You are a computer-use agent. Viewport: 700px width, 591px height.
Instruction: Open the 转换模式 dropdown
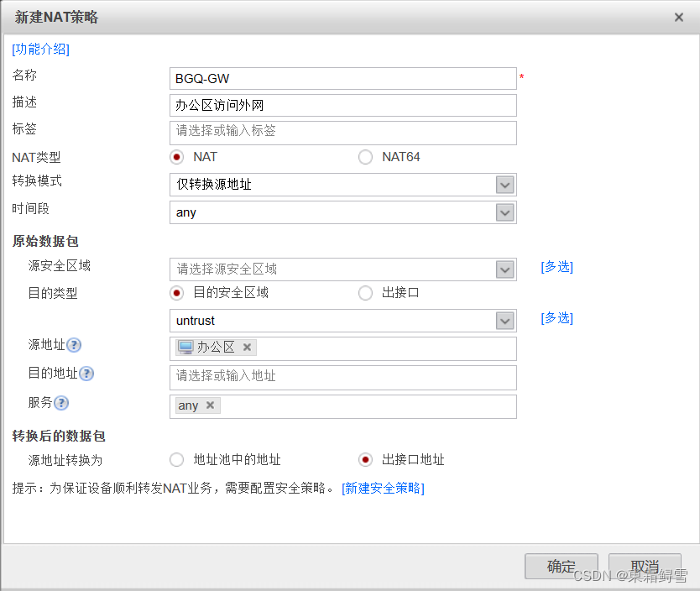pyautogui.click(x=505, y=185)
